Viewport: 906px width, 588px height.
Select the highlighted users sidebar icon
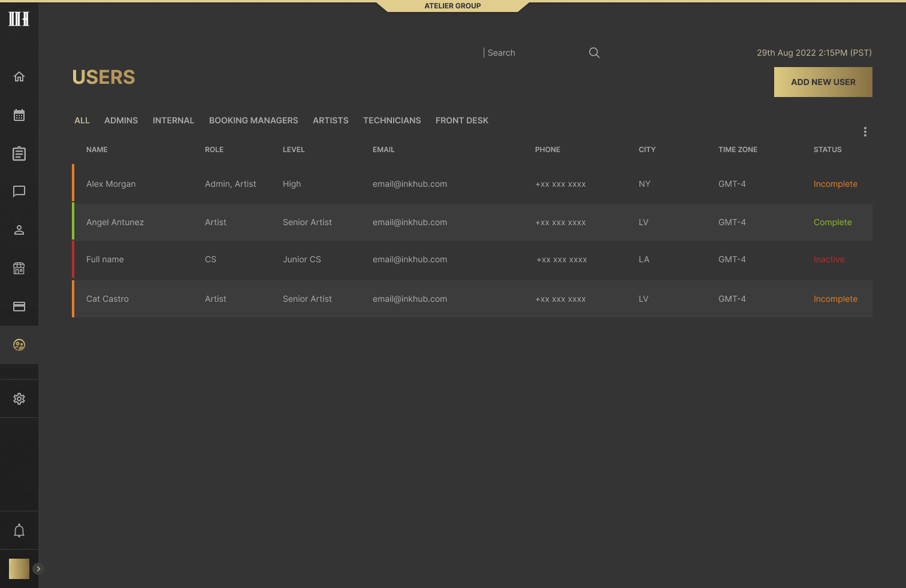pyautogui.click(x=19, y=345)
